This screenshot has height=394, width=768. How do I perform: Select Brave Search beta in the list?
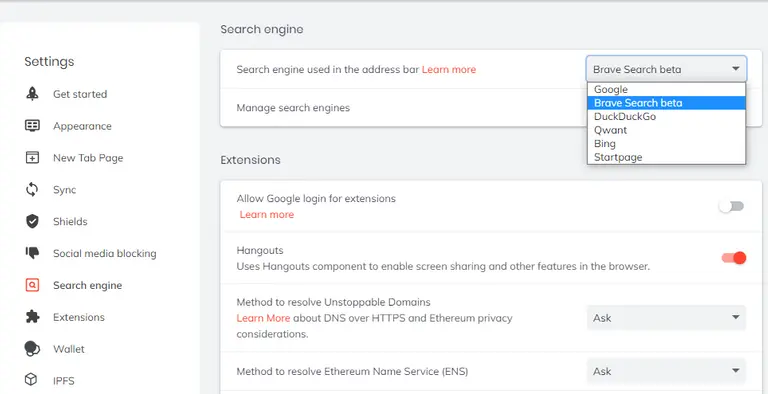[666, 103]
